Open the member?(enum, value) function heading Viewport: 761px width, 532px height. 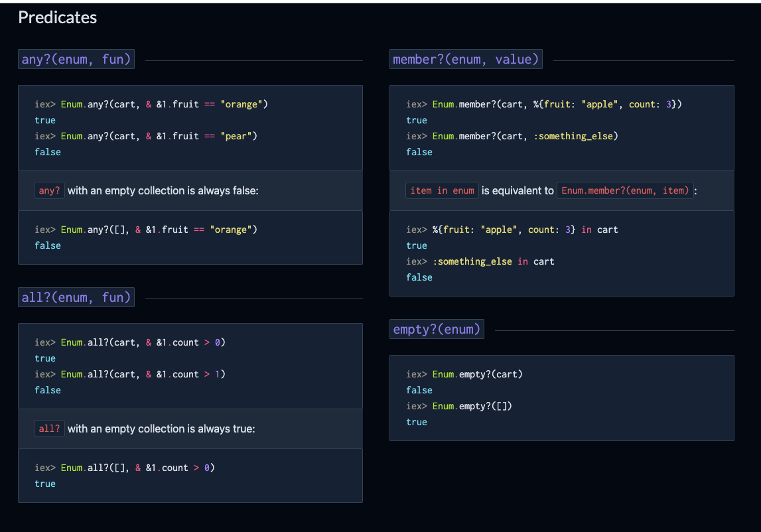click(x=466, y=59)
